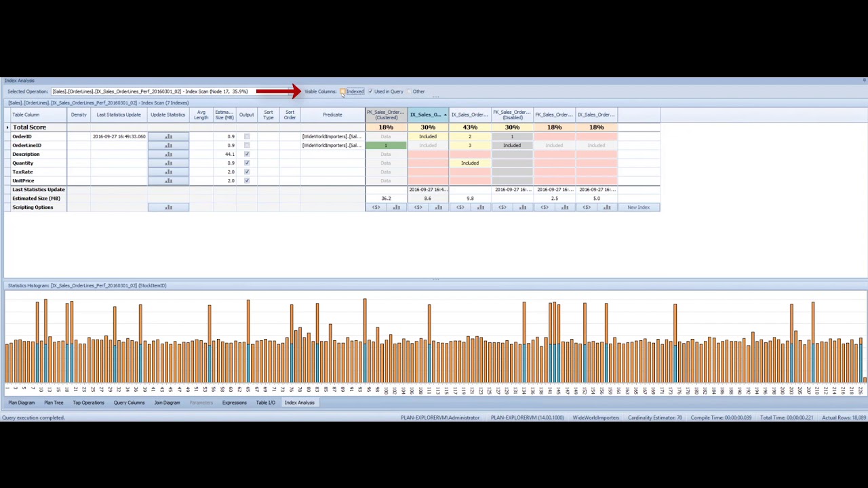Update statistics for the TaxRate column

pyautogui.click(x=168, y=172)
